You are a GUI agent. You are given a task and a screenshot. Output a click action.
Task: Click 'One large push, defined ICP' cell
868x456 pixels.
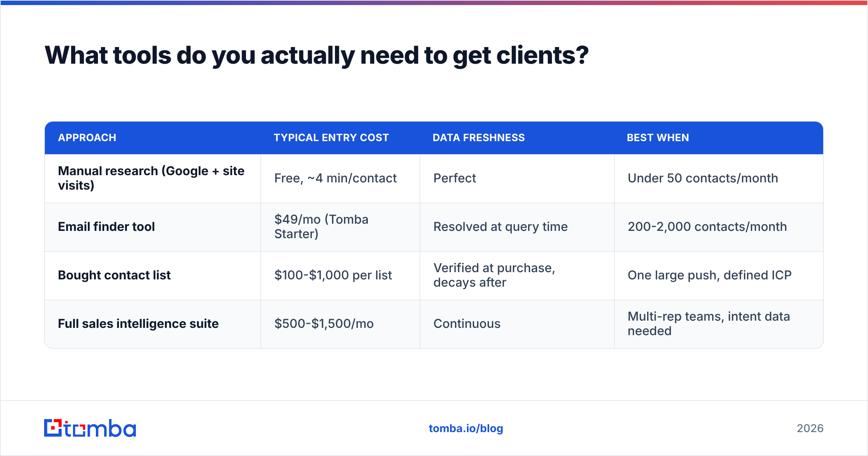coord(719,275)
